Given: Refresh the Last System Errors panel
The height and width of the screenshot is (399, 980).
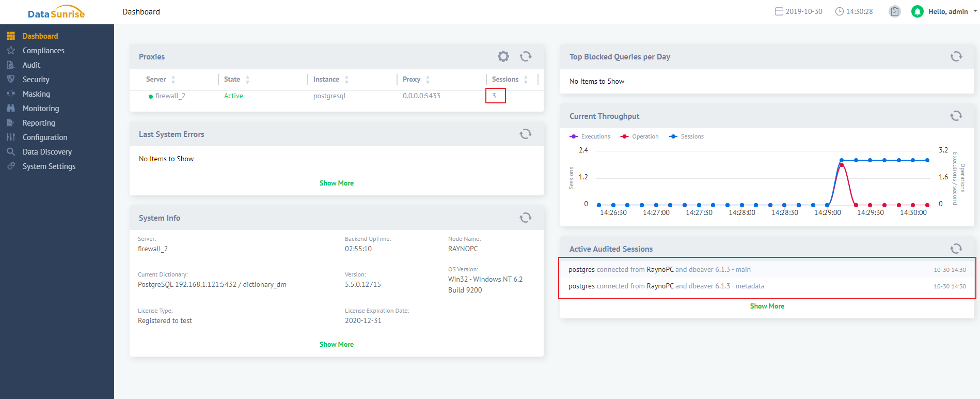Looking at the screenshot, I should tap(525, 134).
